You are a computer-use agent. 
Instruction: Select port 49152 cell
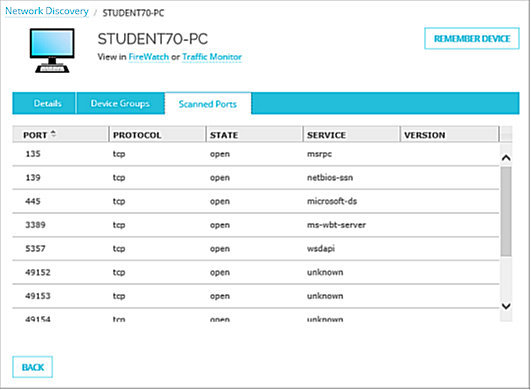[38, 273]
